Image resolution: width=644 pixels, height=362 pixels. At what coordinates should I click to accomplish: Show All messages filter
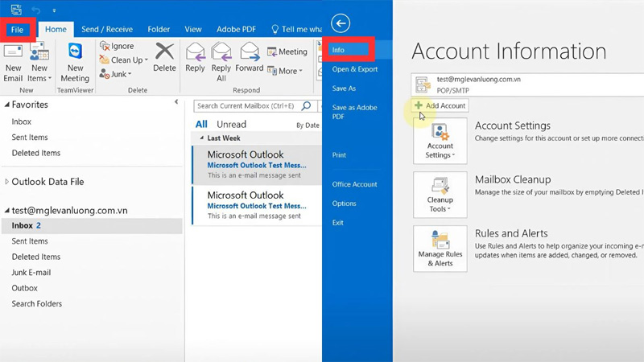tap(201, 125)
